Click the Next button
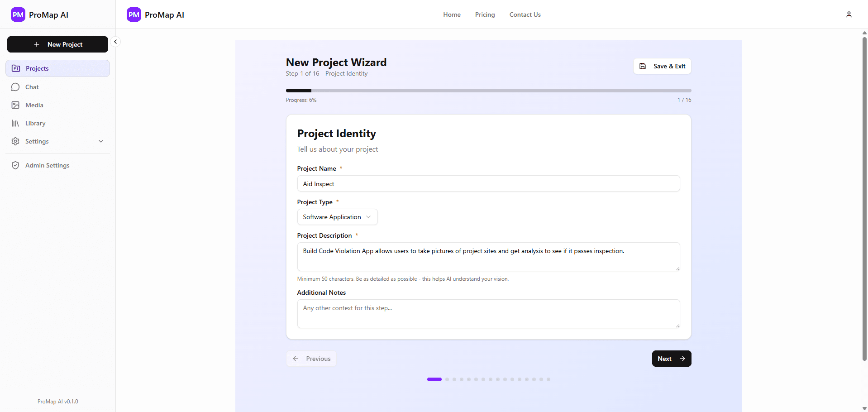This screenshot has height=412, width=868. [x=671, y=358]
